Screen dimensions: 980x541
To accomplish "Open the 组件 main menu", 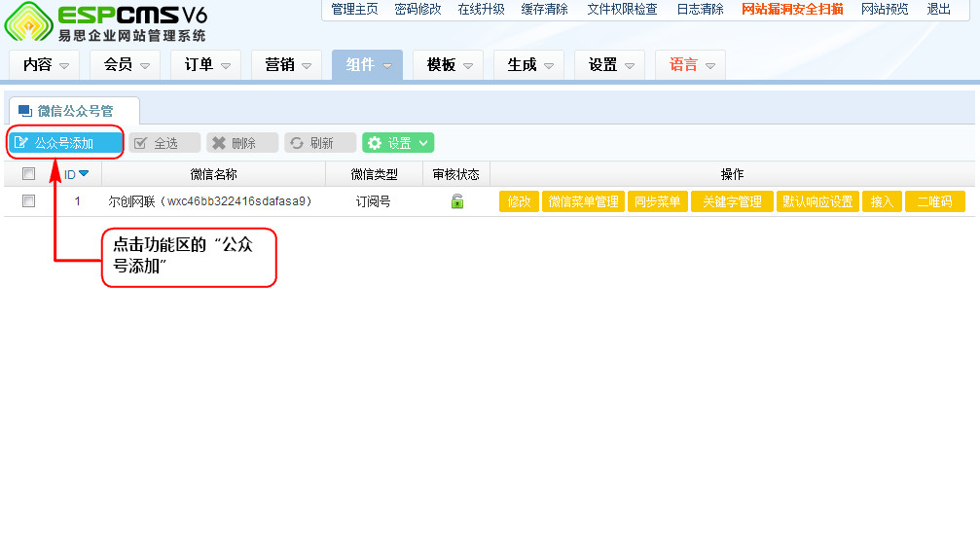I will (367, 65).
